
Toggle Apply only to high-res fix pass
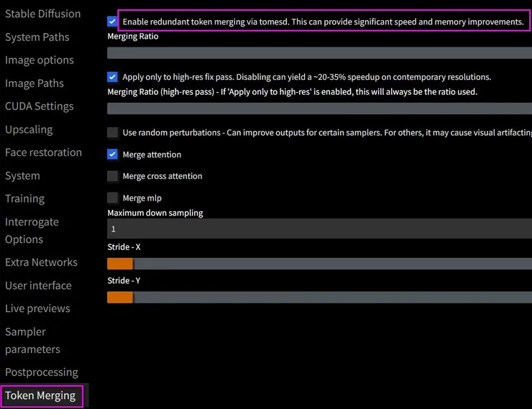click(112, 77)
